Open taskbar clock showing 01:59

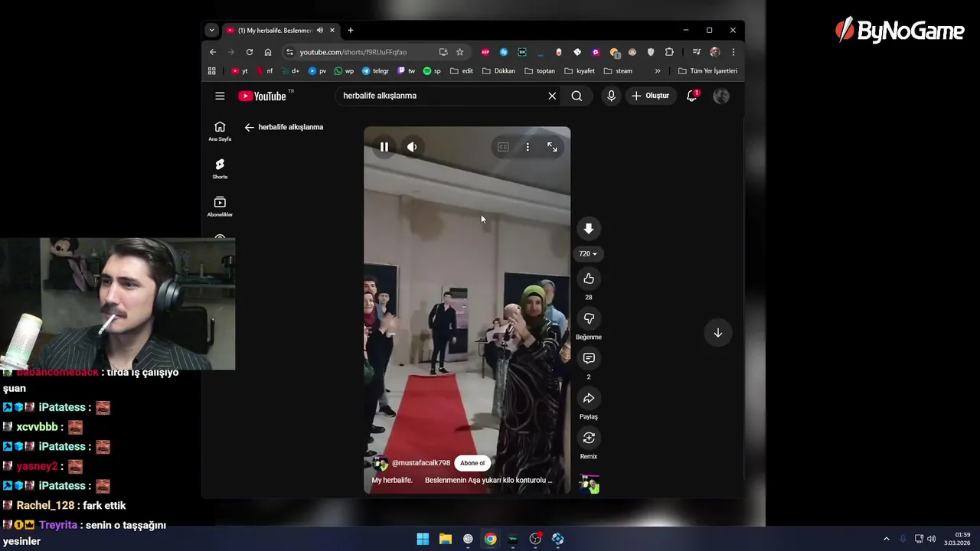[957, 539]
